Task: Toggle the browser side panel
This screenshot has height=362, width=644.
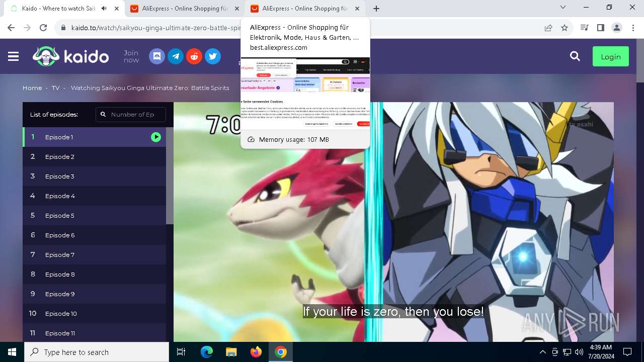Action: click(600, 28)
